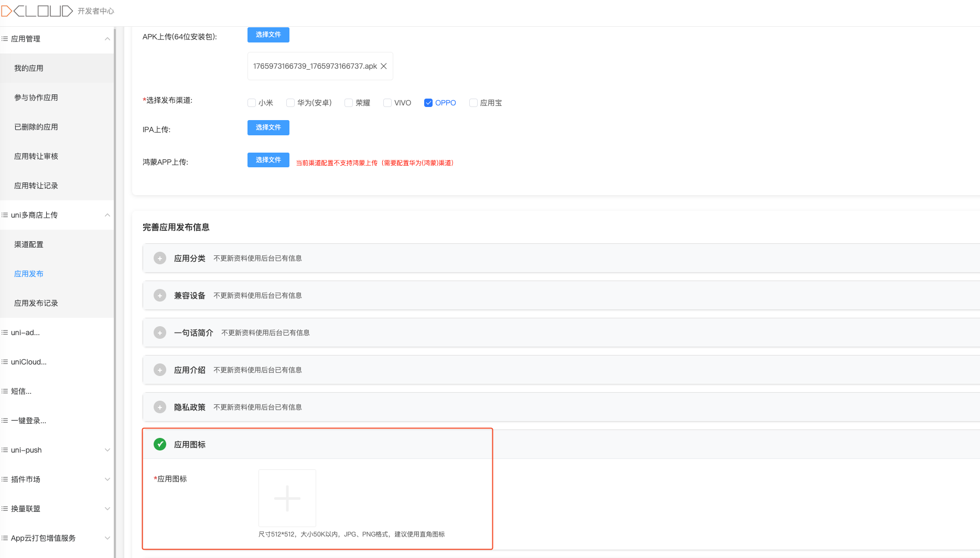
Task: Expand the 应用分类 section plus icon
Action: [160, 258]
